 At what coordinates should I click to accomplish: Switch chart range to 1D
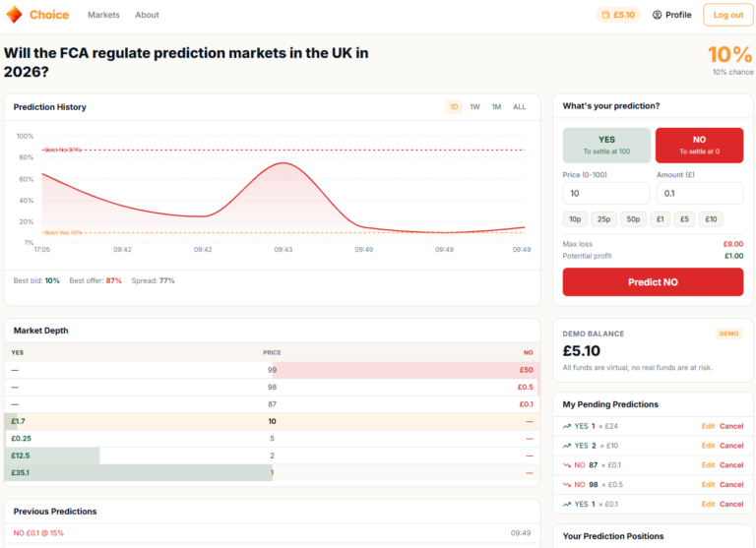[454, 107]
